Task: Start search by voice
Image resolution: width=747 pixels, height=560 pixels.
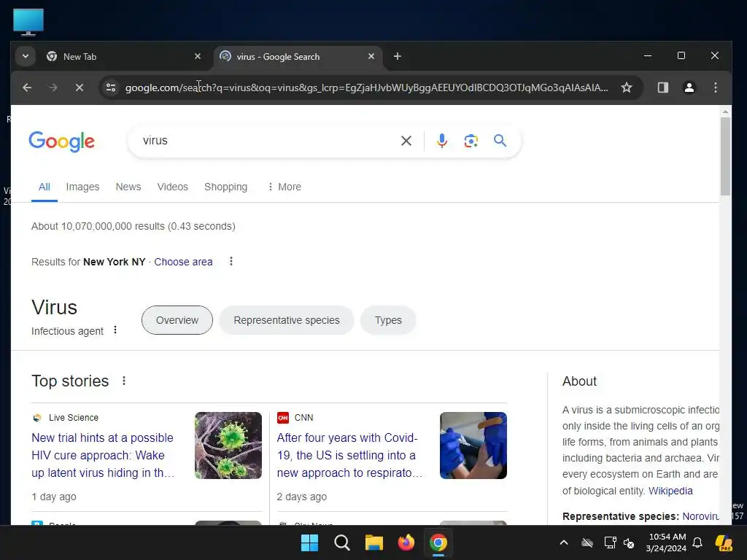Action: 441,141
